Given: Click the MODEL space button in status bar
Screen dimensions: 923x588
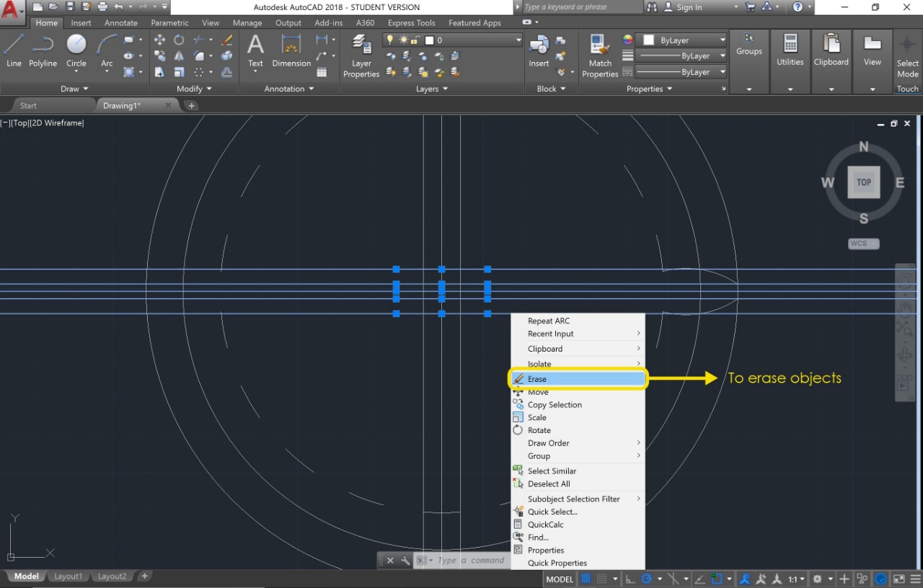Looking at the screenshot, I should [x=560, y=579].
